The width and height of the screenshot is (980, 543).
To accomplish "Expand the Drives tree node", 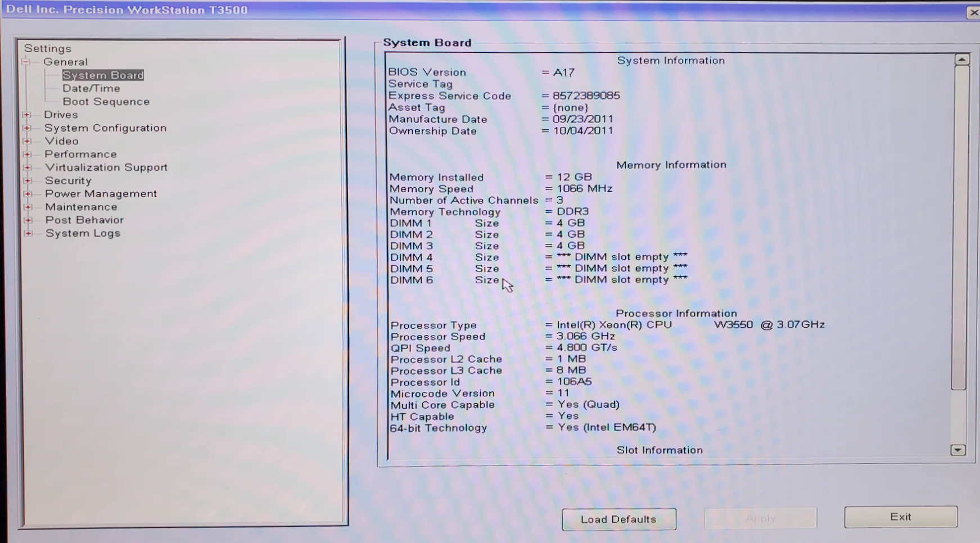I will (26, 115).
